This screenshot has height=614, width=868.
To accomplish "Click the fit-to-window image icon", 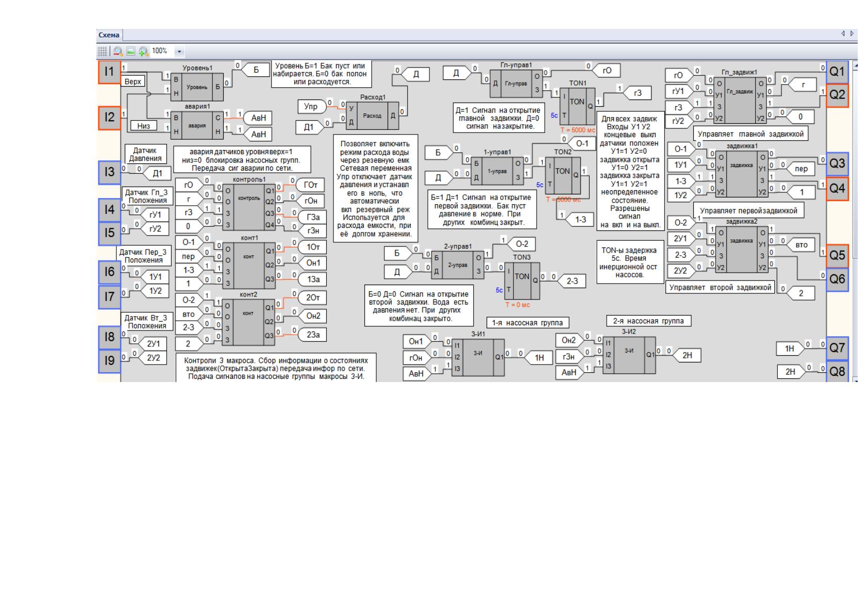I will [x=130, y=51].
